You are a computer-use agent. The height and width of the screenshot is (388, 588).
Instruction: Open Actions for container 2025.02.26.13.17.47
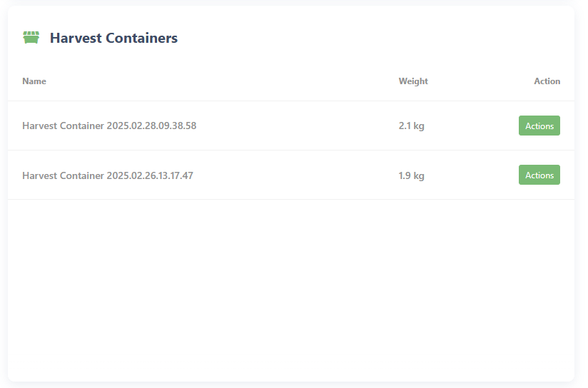pos(539,175)
